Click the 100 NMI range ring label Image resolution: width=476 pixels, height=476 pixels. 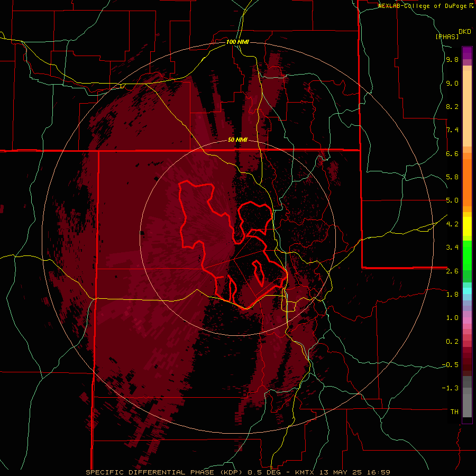click(237, 42)
